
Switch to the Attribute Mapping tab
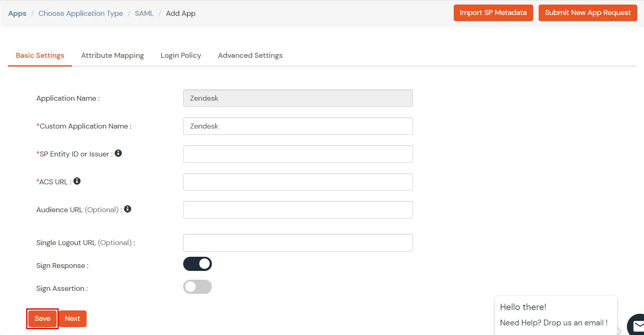pyautogui.click(x=112, y=55)
